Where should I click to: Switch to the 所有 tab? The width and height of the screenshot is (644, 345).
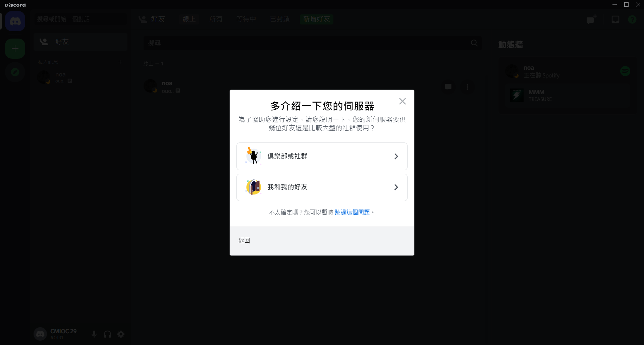tap(216, 19)
